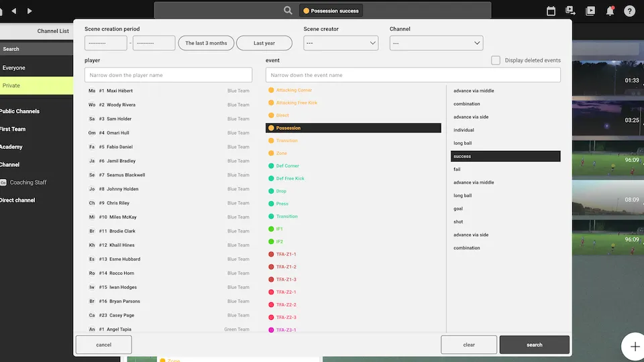Click the Possession success search tag
This screenshot has width=644, height=362.
click(x=331, y=11)
